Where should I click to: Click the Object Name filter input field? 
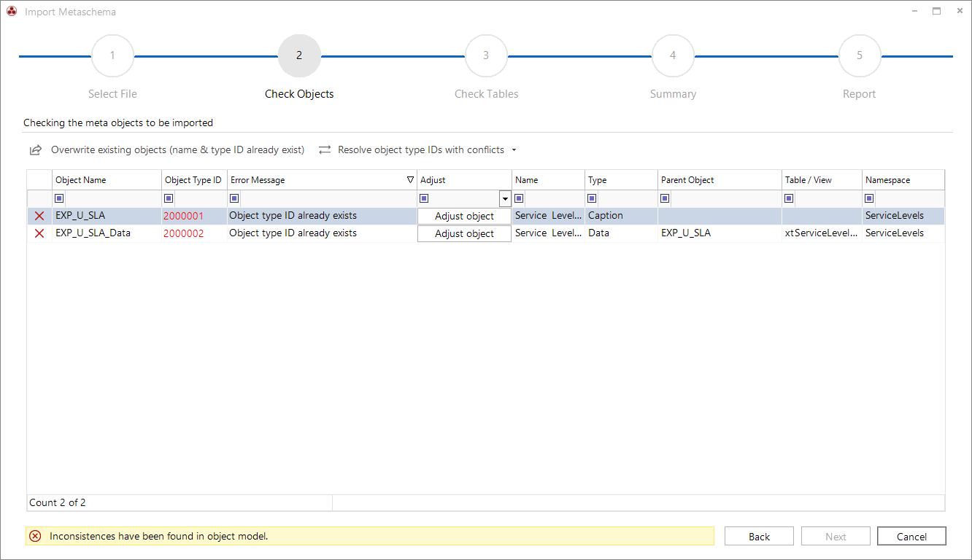click(113, 198)
